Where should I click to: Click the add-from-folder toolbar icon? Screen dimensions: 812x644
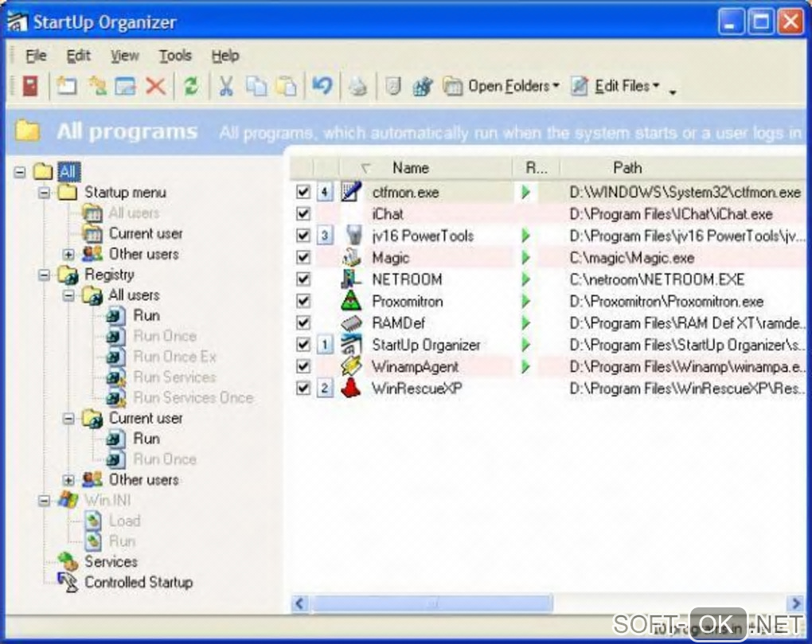click(97, 86)
